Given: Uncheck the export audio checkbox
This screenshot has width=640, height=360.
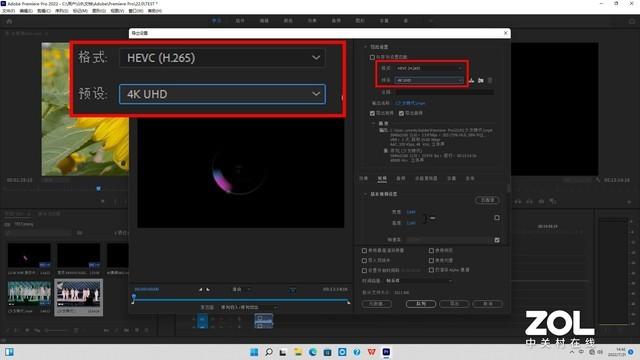Looking at the screenshot, I should pyautogui.click(x=401, y=113).
